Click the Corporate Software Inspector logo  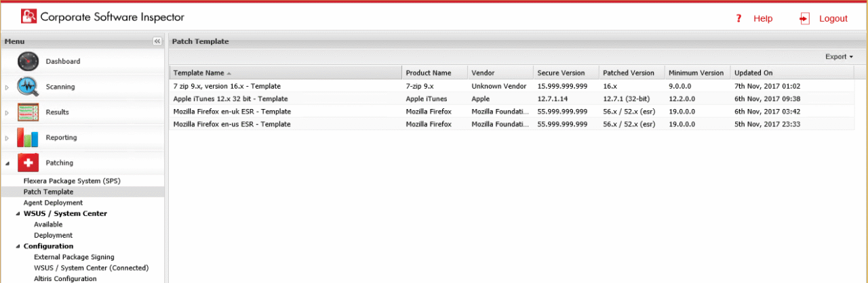coord(28,17)
